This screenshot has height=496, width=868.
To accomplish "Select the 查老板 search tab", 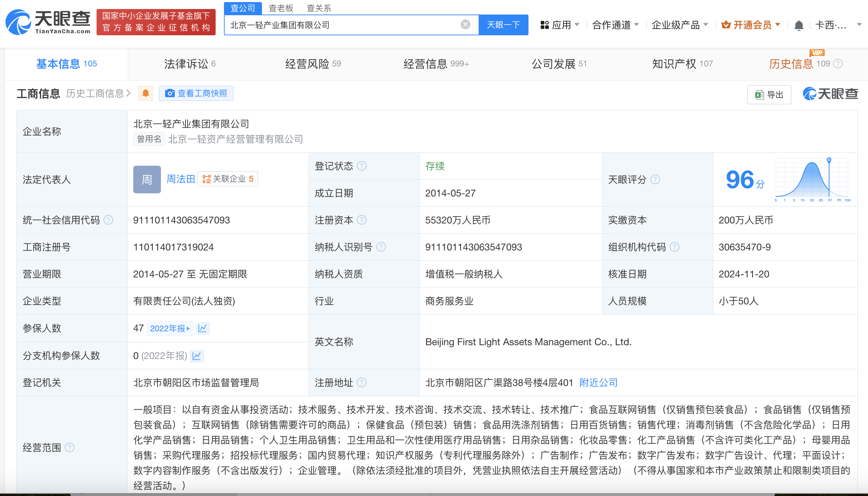I will point(281,8).
